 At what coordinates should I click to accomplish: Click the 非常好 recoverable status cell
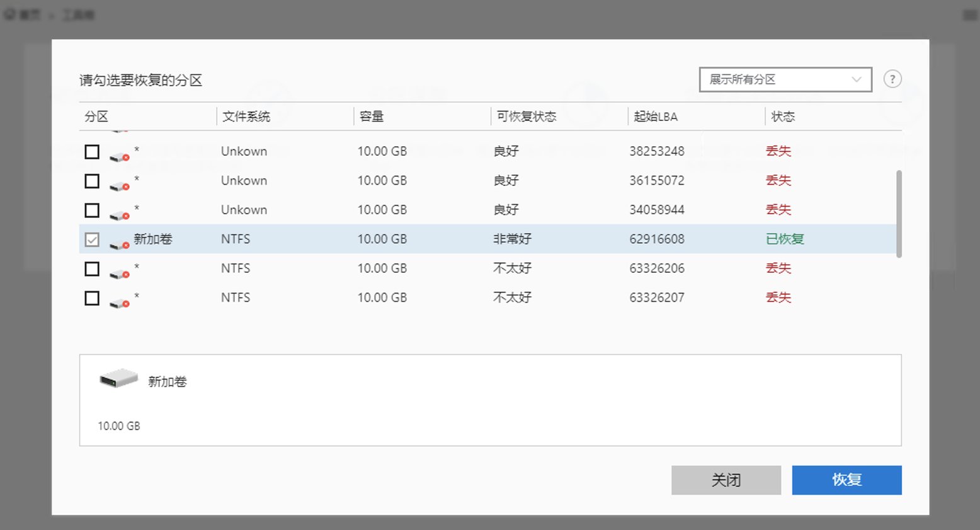point(512,239)
